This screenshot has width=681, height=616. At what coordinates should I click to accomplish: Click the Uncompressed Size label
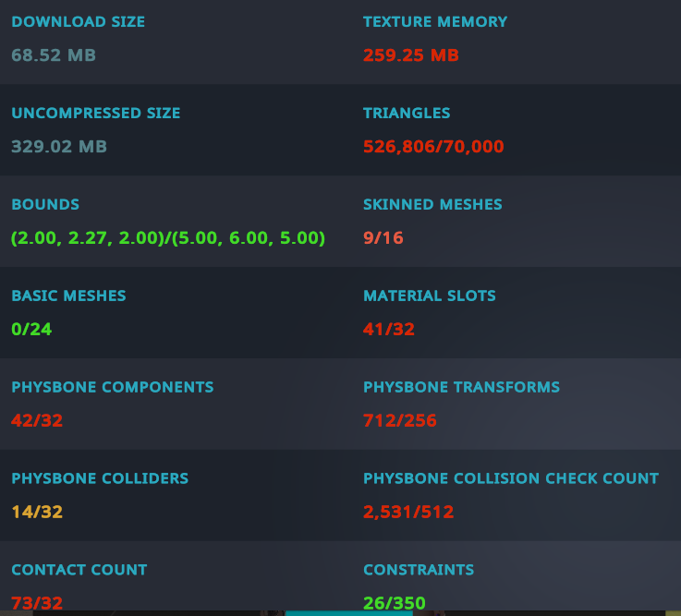point(96,114)
